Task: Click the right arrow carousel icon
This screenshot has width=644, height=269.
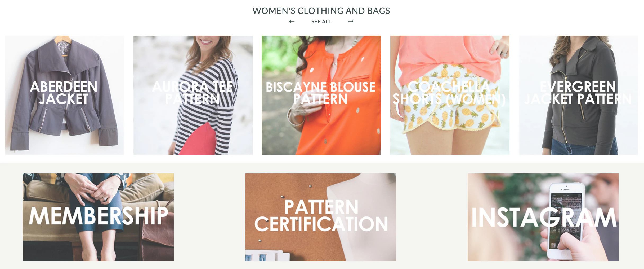Action: click(351, 21)
